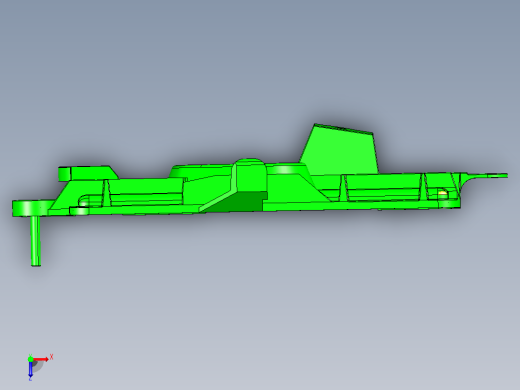
Task: Select the dark green recessed face under the center boss
Action: 237,202
